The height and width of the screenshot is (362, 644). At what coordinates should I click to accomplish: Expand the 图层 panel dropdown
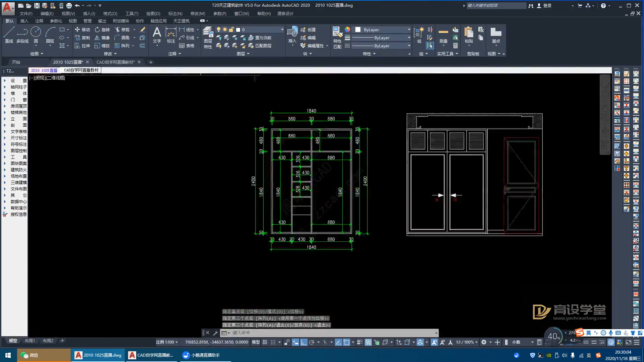[243, 54]
